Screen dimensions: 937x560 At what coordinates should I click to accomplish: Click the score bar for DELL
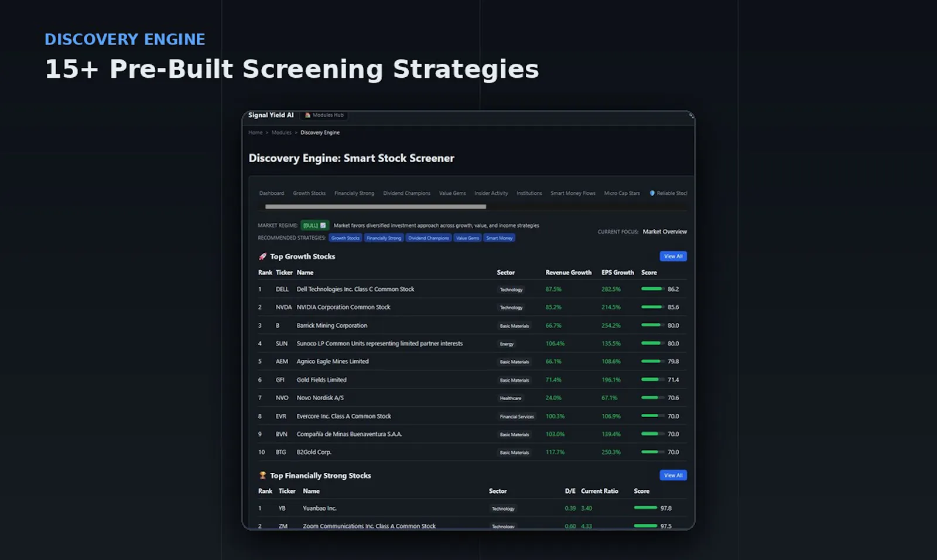click(x=652, y=289)
